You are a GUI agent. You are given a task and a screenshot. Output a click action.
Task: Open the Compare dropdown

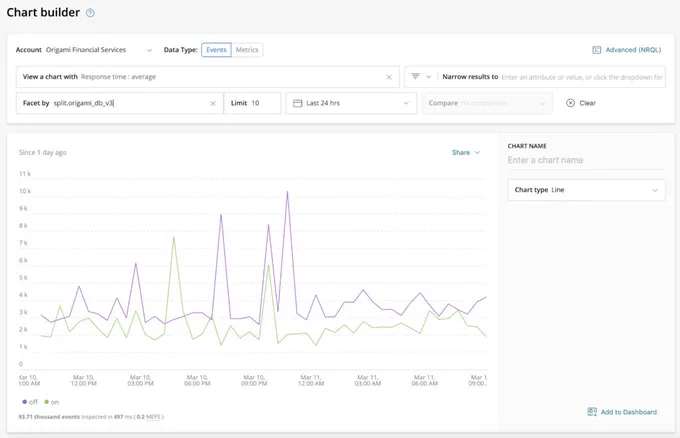[x=487, y=103]
